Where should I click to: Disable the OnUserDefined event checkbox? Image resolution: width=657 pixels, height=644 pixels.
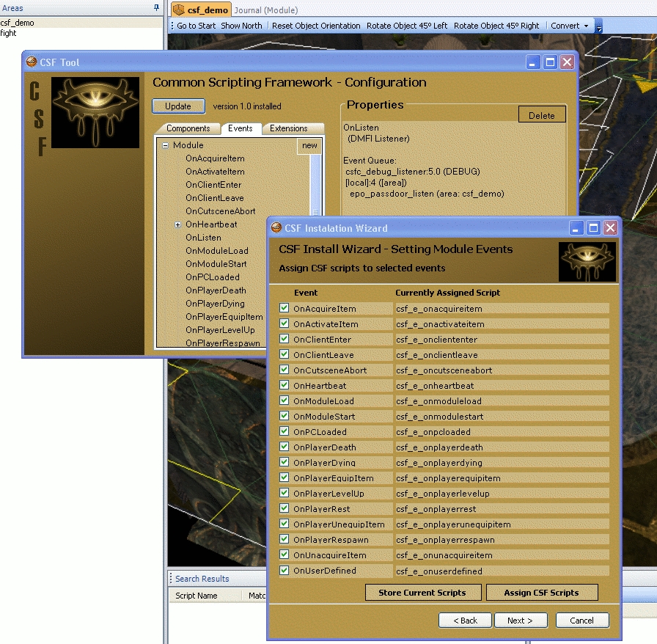[285, 571]
